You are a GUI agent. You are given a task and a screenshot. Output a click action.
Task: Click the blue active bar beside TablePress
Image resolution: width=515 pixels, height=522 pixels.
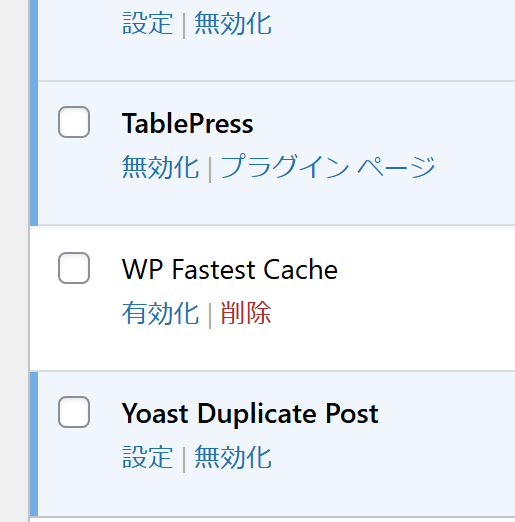coord(34,153)
